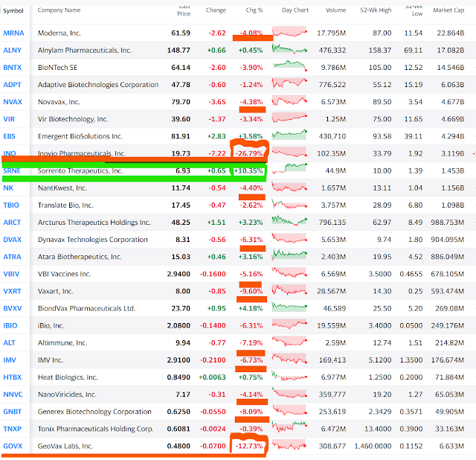Screen dimensions: 476x460
Task: Click GeoVax's -12.73% change value
Action: pos(249,446)
